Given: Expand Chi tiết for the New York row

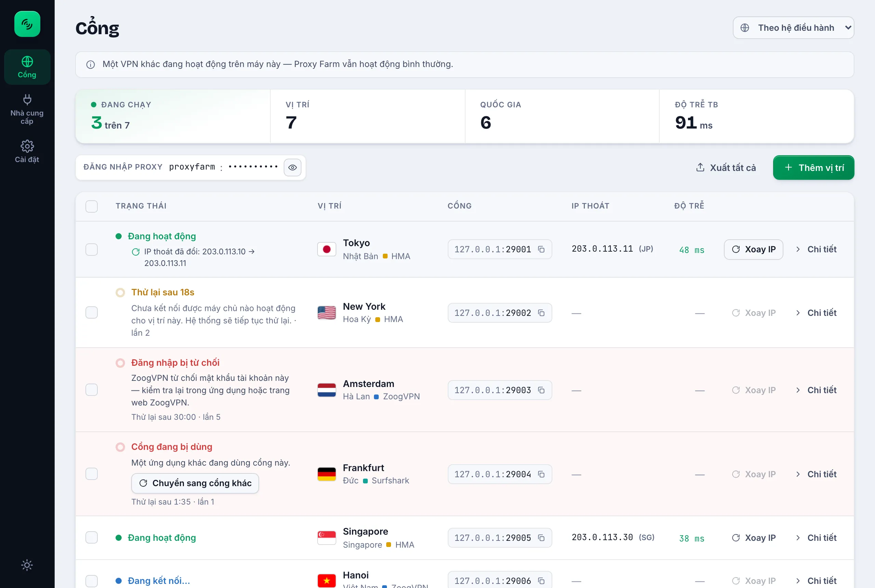Looking at the screenshot, I should coord(816,313).
